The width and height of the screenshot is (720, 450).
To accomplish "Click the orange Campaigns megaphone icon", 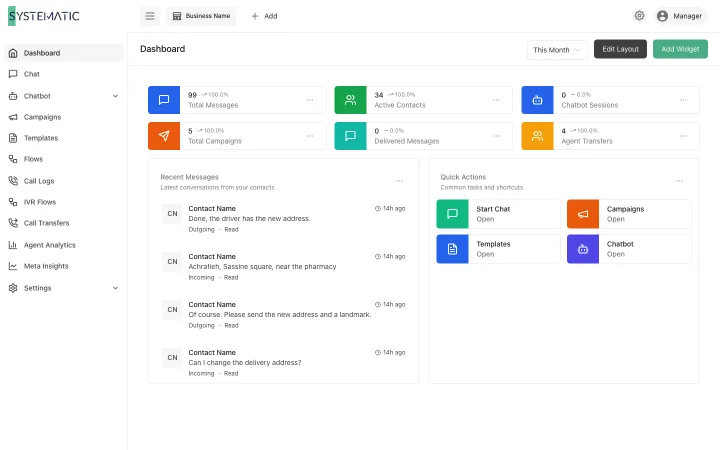I will coord(583,214).
